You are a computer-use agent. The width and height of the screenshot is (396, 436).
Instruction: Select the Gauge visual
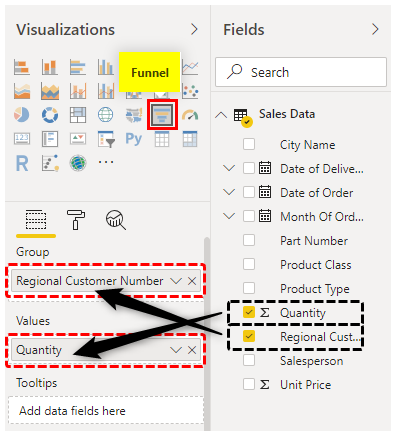[190, 115]
